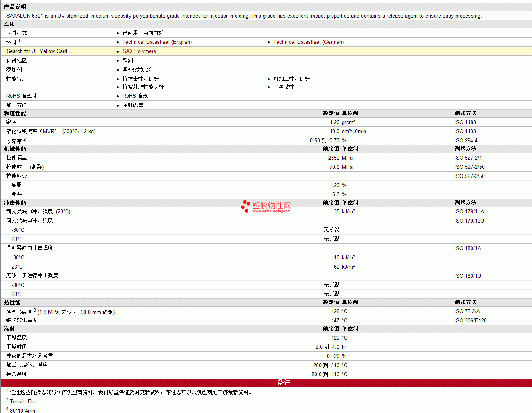Select the Vicat softening value 147

(335, 321)
